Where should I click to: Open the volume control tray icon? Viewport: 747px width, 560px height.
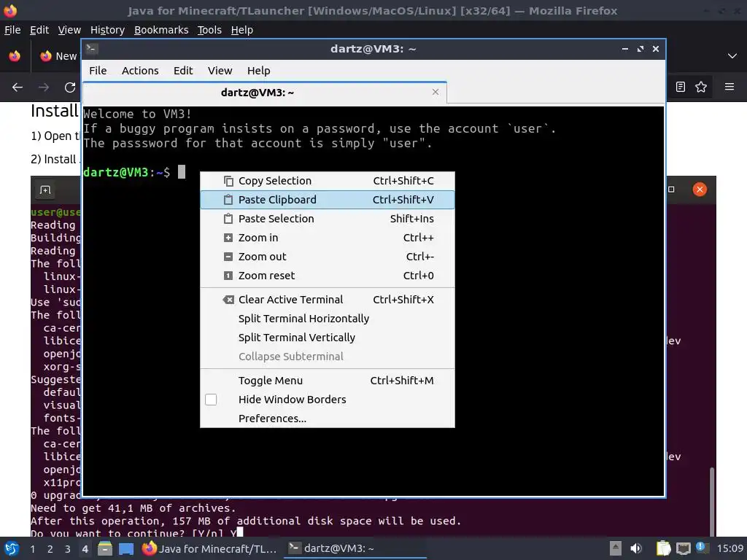point(636,548)
